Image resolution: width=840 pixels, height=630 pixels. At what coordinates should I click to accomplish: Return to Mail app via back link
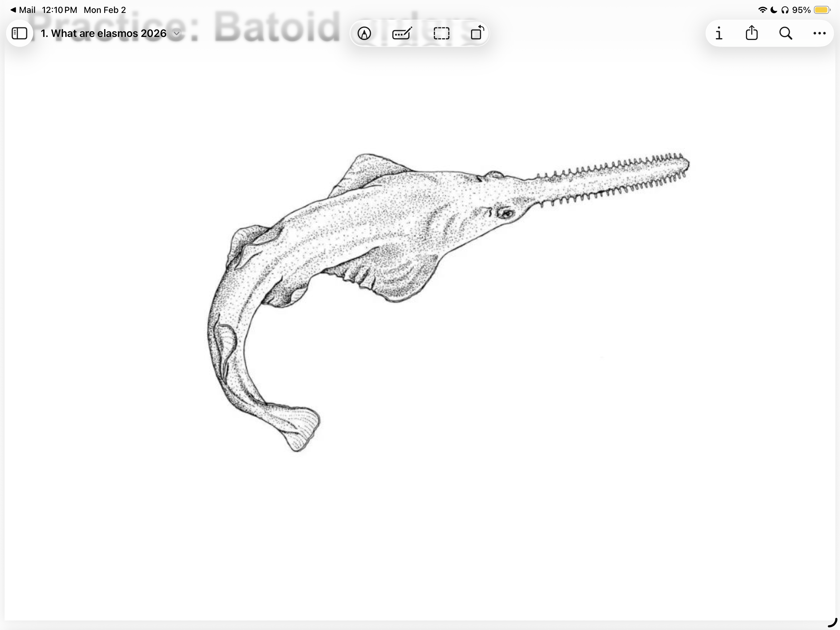(23, 10)
